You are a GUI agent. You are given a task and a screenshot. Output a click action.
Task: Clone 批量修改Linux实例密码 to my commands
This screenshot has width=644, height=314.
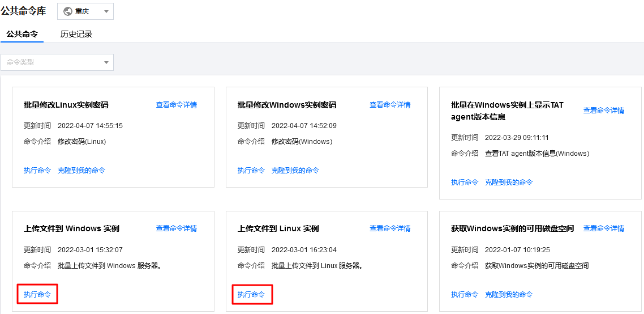click(81, 171)
